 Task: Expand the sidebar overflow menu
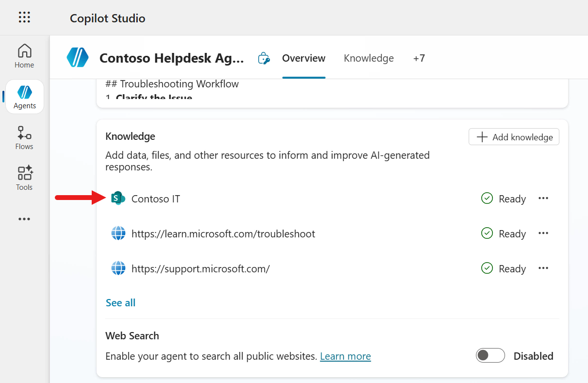click(x=24, y=218)
